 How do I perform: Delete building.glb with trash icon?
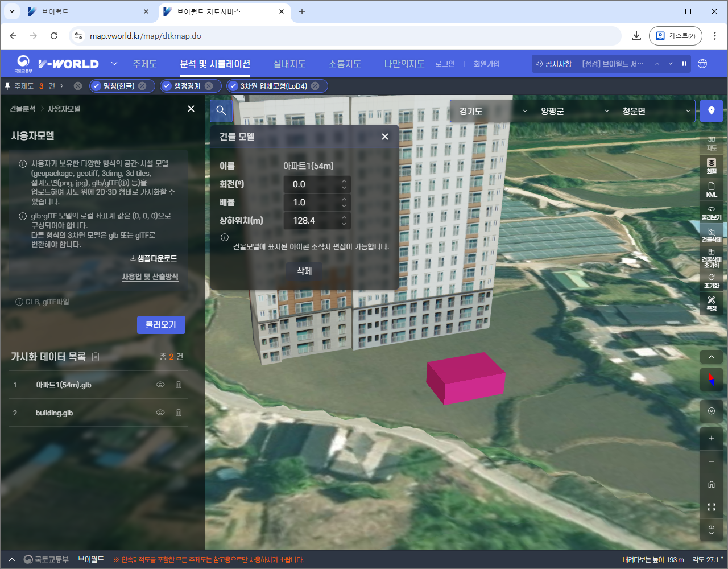point(179,413)
